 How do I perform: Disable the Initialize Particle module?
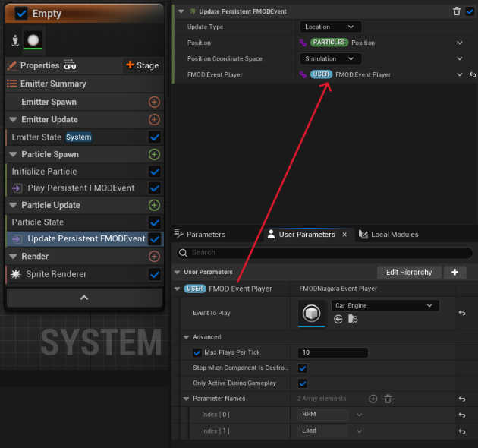(x=155, y=172)
